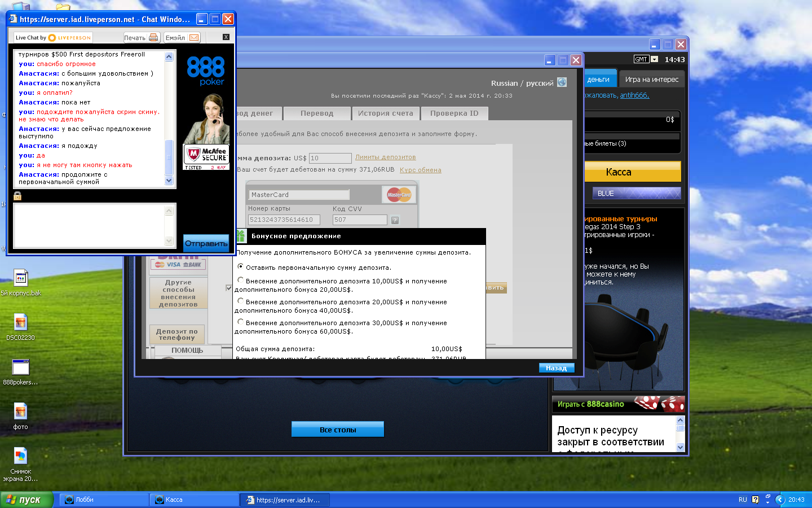The image size is (812, 508).
Task: Open the Проверка ID tab
Action: click(454, 113)
